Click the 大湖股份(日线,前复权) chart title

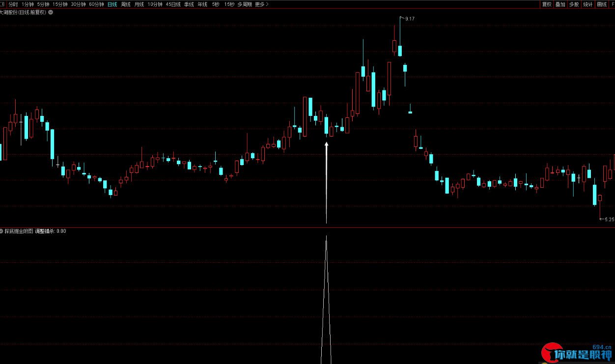click(x=23, y=12)
